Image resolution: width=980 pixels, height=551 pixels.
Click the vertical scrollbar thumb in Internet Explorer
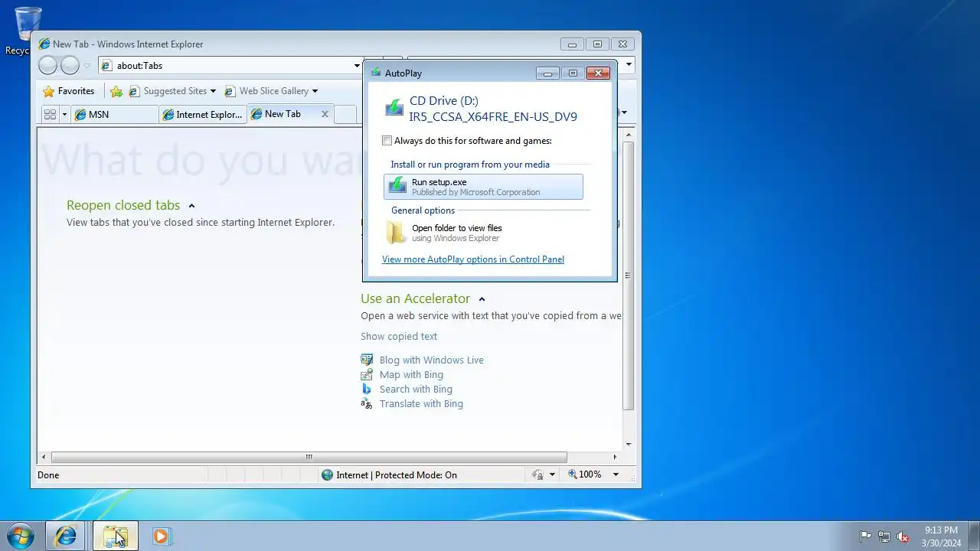click(629, 275)
